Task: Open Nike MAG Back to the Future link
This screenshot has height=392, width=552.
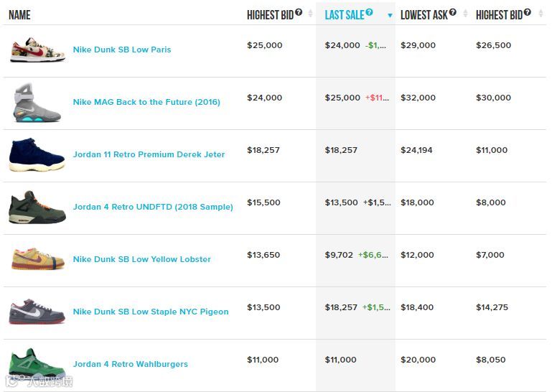Action: coord(146,102)
